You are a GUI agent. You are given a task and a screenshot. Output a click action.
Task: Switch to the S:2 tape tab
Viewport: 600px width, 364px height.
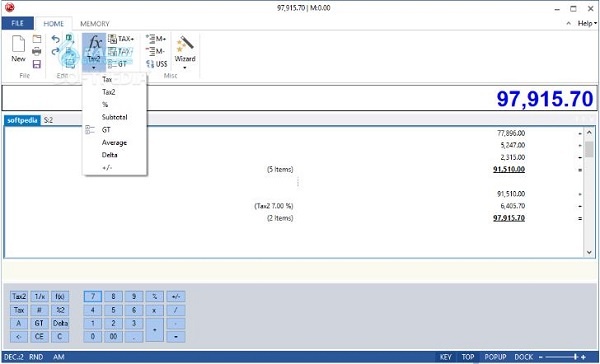[48, 120]
